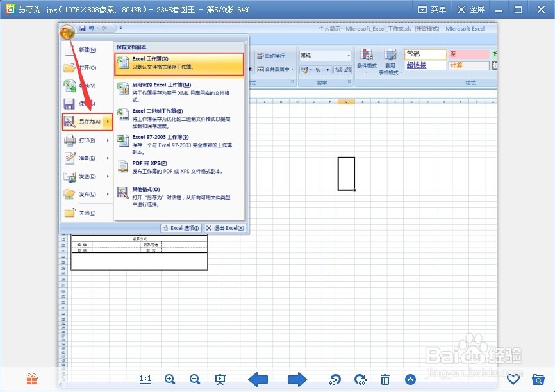555x392 pixels.
Task: Choose Excel 工作簿(X) save format
Action: point(179,64)
